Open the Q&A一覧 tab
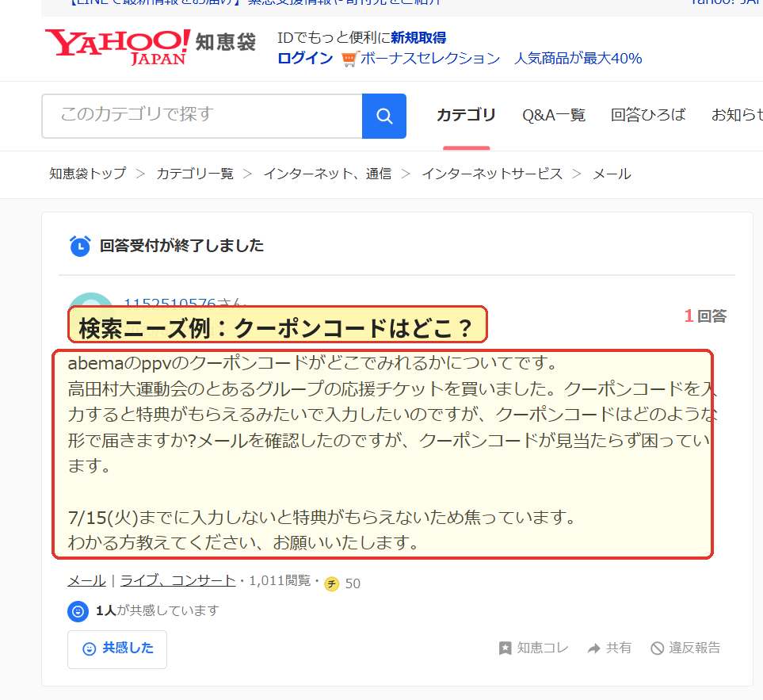The height and width of the screenshot is (700, 763). (553, 116)
